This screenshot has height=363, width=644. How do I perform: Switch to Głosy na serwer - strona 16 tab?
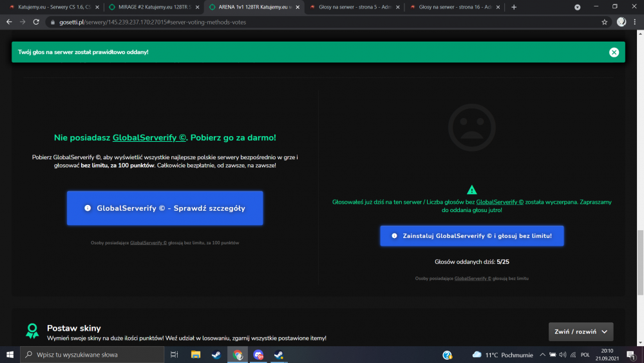(x=454, y=7)
